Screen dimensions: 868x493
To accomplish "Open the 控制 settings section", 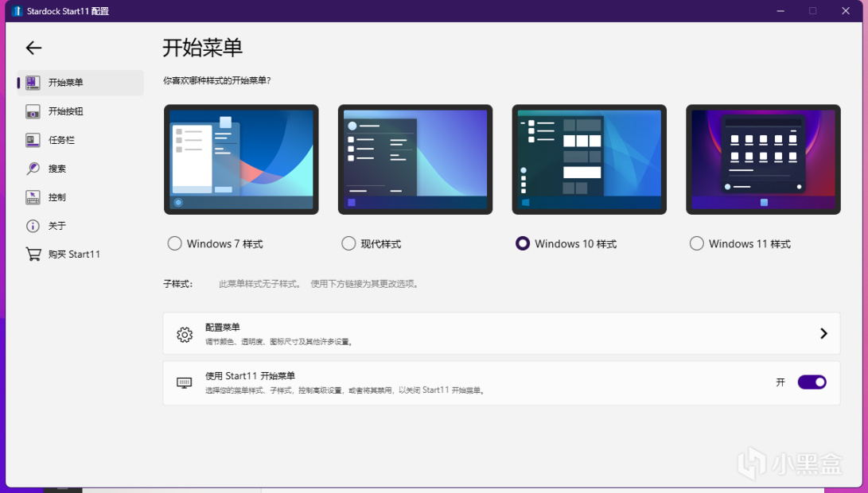I will [x=57, y=197].
